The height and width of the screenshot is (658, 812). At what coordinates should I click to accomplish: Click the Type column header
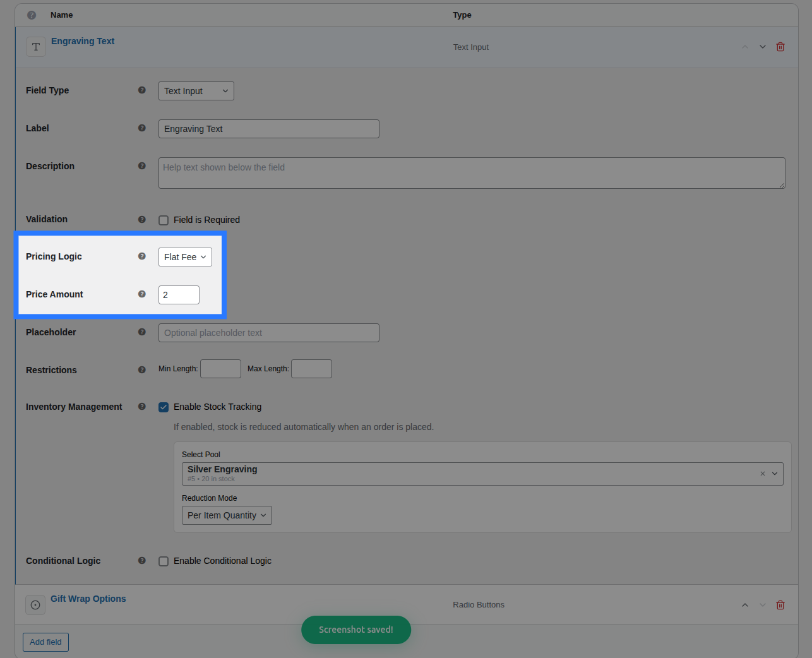tap(462, 15)
